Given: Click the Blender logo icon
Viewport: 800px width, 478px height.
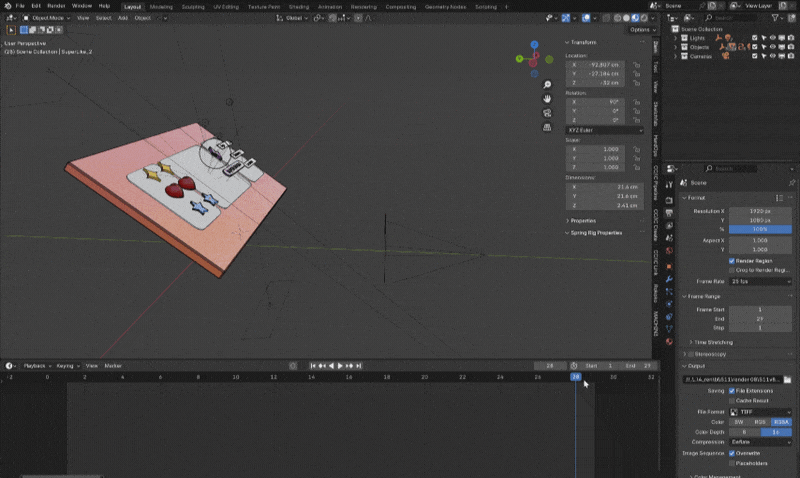Looking at the screenshot, I should point(6,6).
